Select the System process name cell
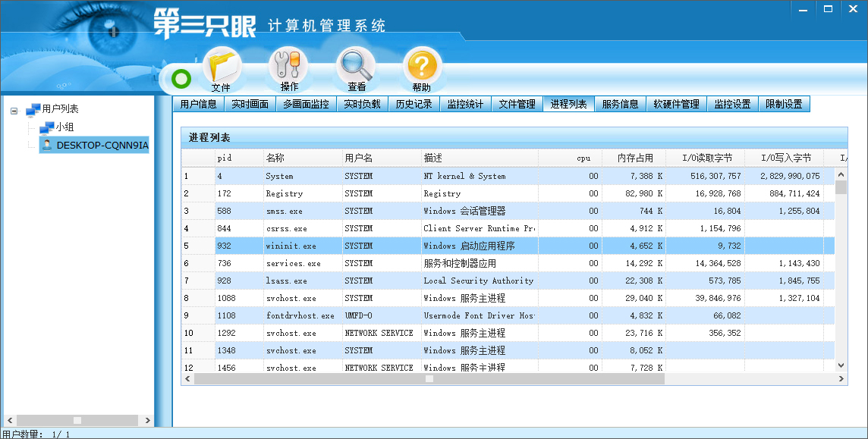The width and height of the screenshot is (868, 439). coord(303,176)
